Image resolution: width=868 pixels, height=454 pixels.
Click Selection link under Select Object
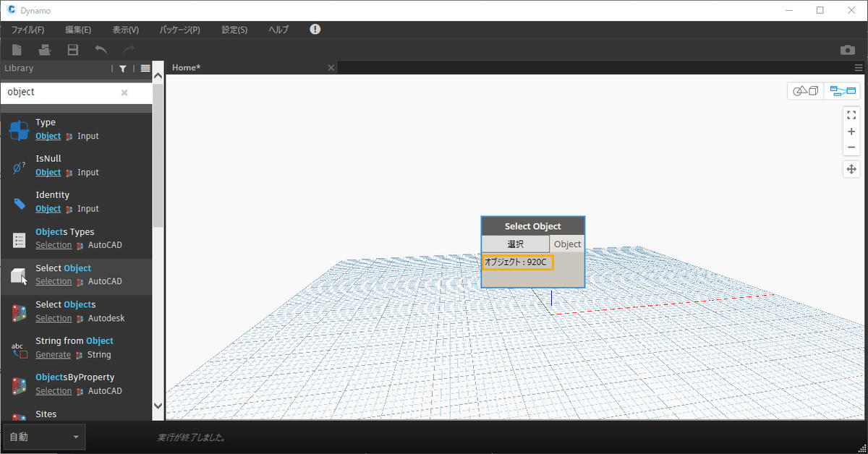54,281
